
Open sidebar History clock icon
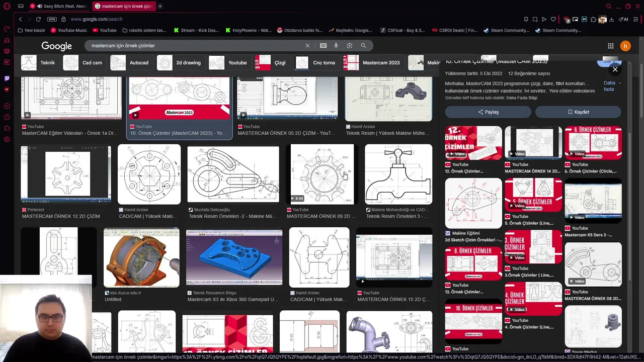tap(7, 117)
